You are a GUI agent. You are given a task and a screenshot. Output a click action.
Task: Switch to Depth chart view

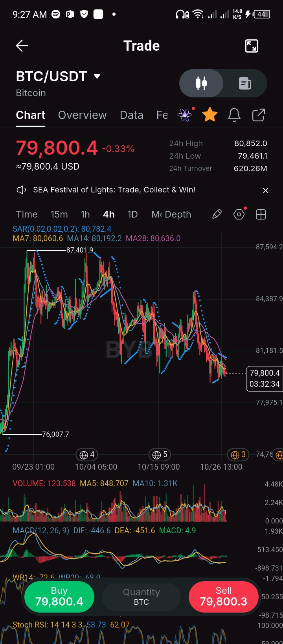point(178,214)
